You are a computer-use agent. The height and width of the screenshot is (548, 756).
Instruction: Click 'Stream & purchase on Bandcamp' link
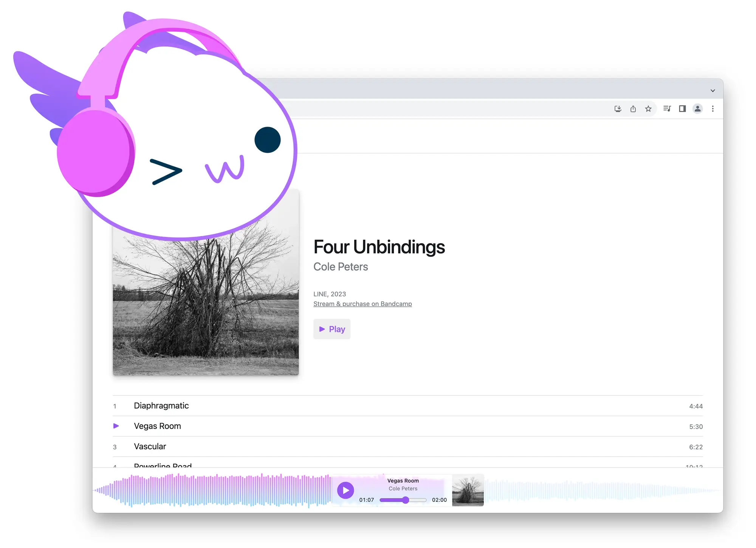(x=362, y=304)
